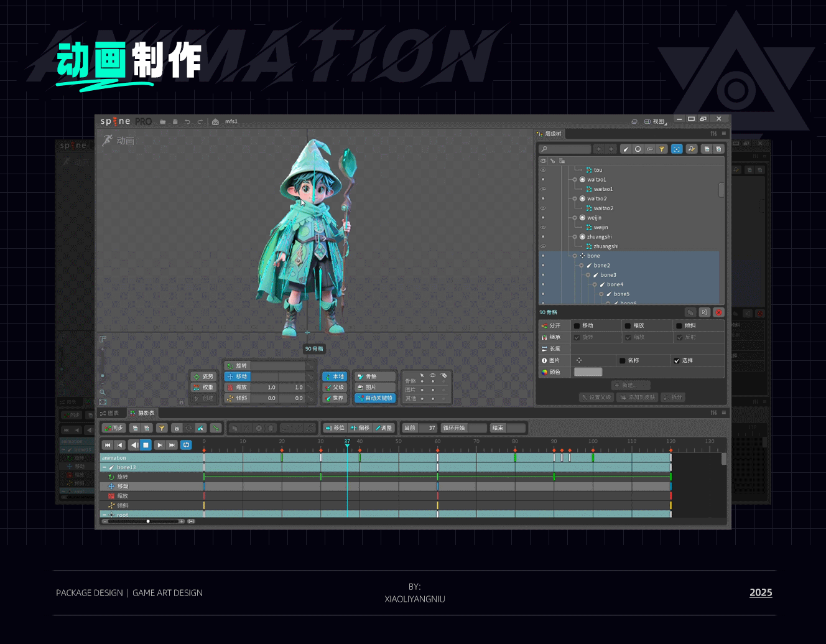Screen dimensions: 826x644
Task: Click the hierarchy tree vertical scrollbar
Action: pos(722,189)
